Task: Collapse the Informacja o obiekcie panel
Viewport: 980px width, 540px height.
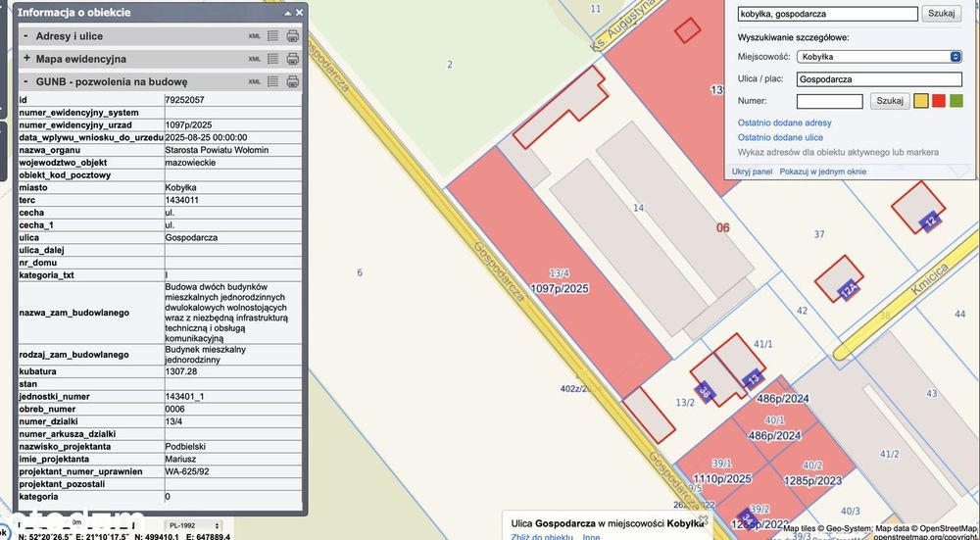Action: click(x=287, y=13)
